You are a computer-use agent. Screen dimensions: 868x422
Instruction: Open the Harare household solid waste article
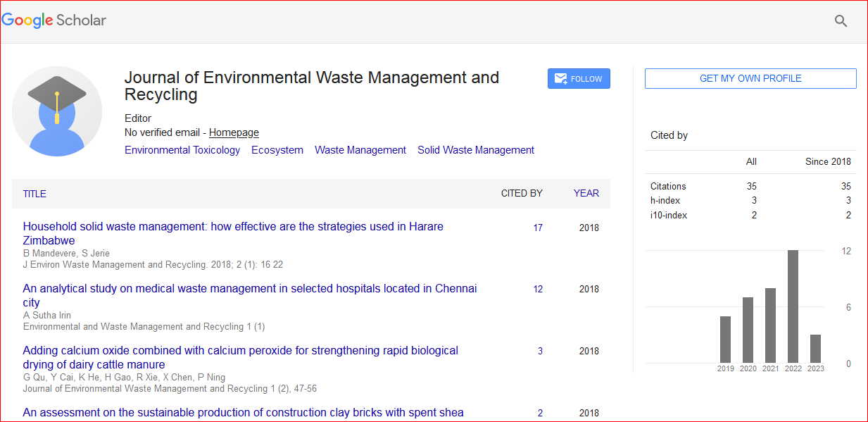point(233,227)
